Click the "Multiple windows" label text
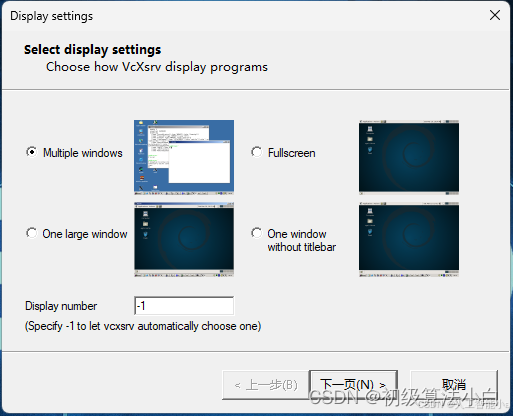Viewport: 513px width, 416px height. [x=83, y=153]
